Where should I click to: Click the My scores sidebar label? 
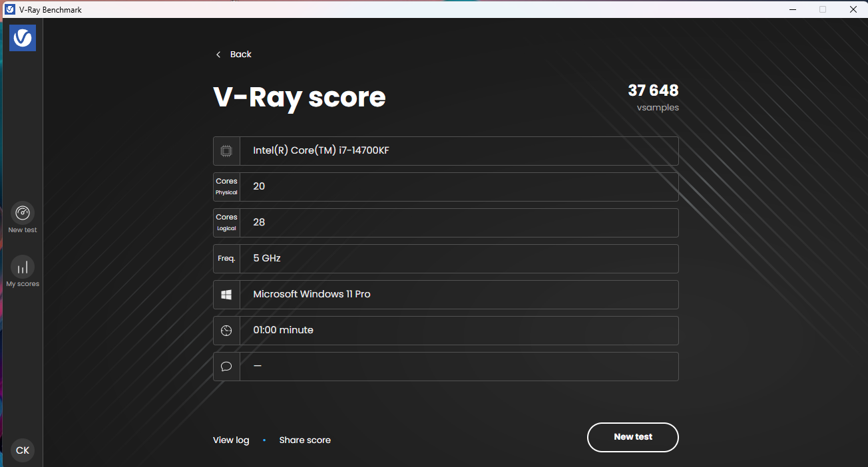click(23, 284)
